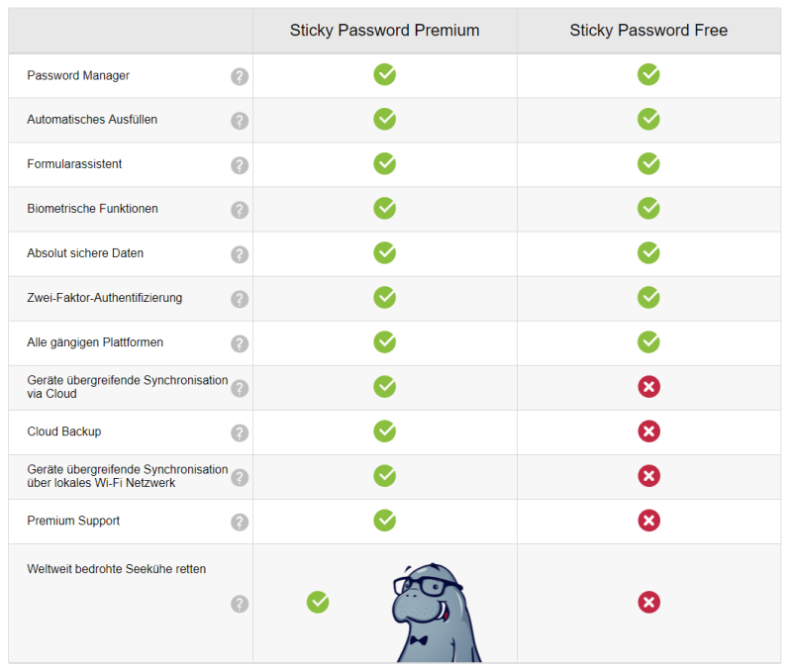792x672 pixels.
Task: Show help for Formularassistent row
Action: [x=240, y=165]
